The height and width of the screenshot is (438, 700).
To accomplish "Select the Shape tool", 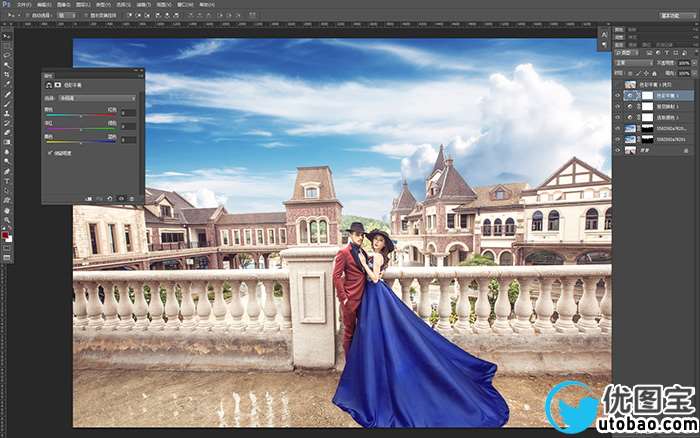I will (7, 200).
